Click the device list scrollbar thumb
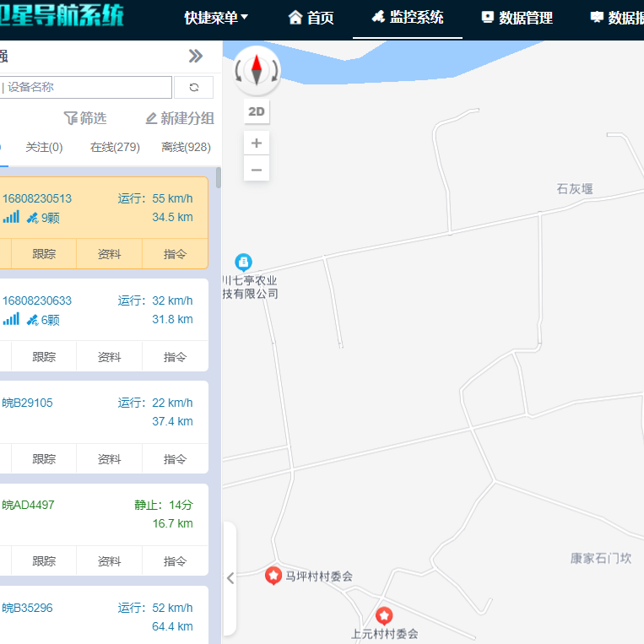Viewport: 644px width, 644px height. point(219,178)
